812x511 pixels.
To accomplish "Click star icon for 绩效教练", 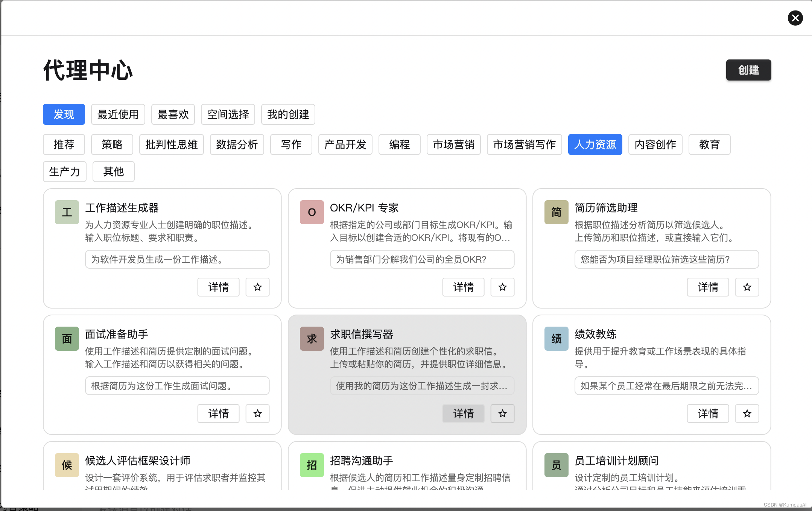I will pyautogui.click(x=747, y=414).
